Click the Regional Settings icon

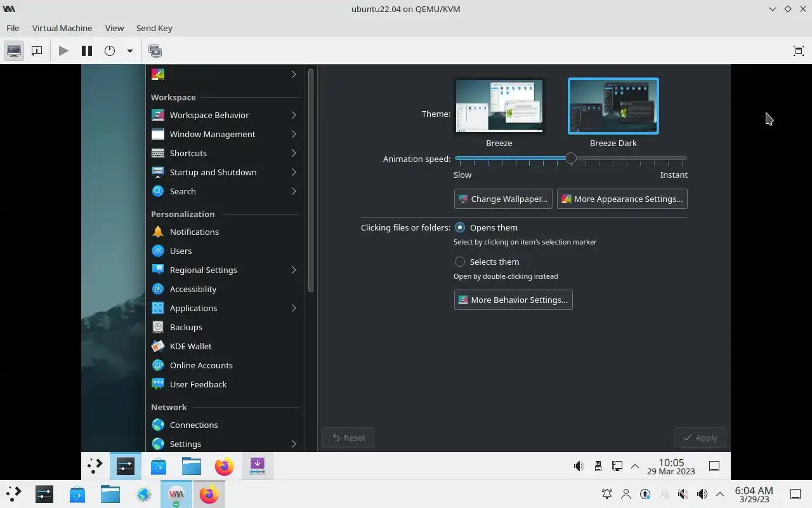click(158, 270)
